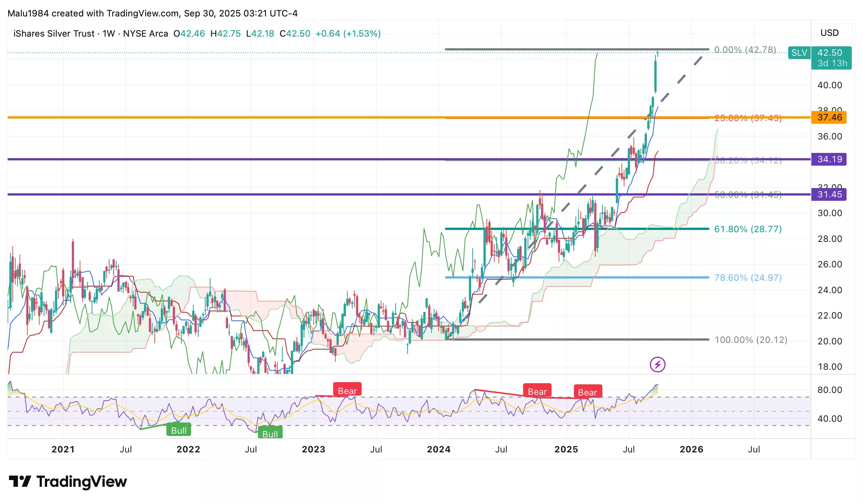Viewport: 863px width, 504px height.
Task: Select the 100.00% (20.12) Fibonacci label
Action: [750, 339]
